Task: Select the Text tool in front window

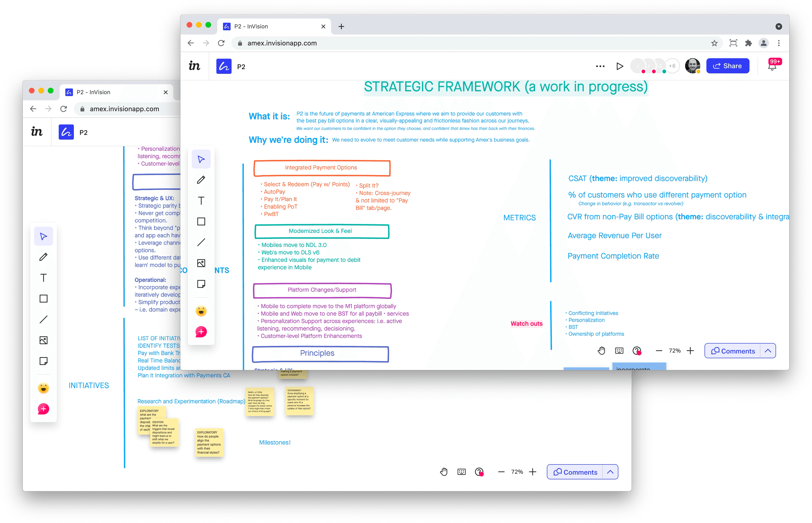Action: click(x=201, y=201)
